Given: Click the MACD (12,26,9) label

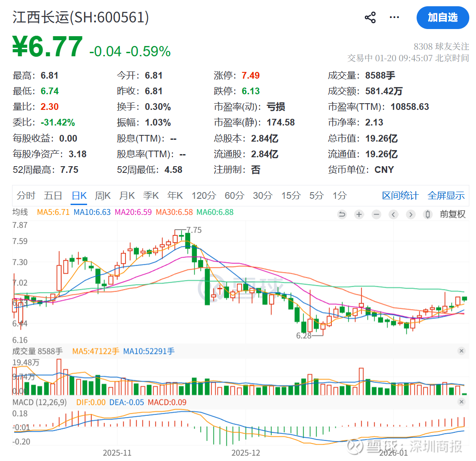Looking at the screenshot, I should coord(39,402).
